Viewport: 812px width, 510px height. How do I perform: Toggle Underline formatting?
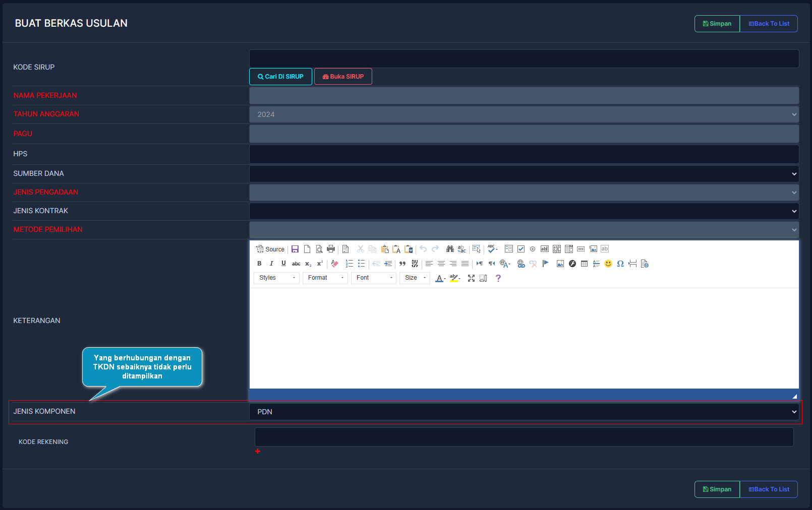point(283,264)
